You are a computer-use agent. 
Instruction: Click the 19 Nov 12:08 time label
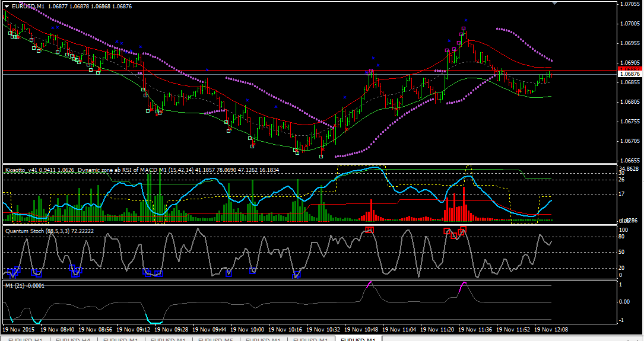tap(551, 330)
